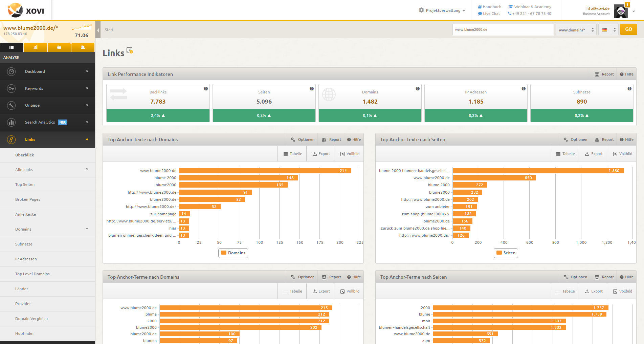This screenshot has height=344, width=644.
Task: Click the GO button
Action: coord(628,29)
